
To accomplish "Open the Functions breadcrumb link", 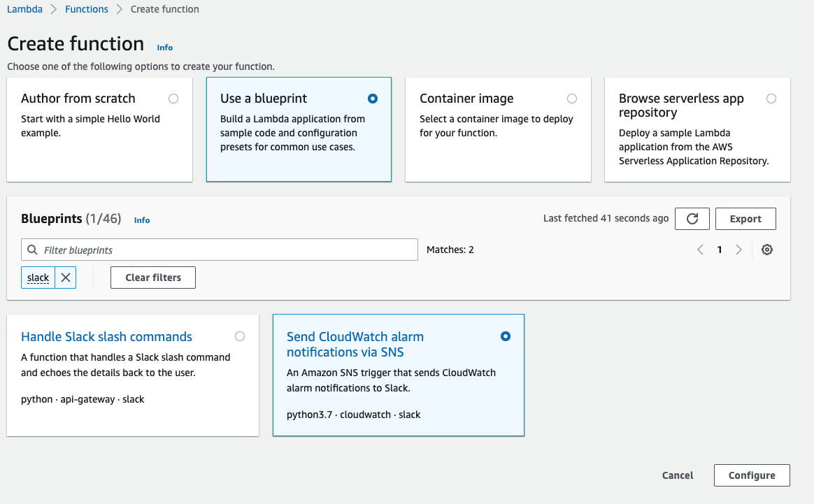I will pyautogui.click(x=87, y=9).
